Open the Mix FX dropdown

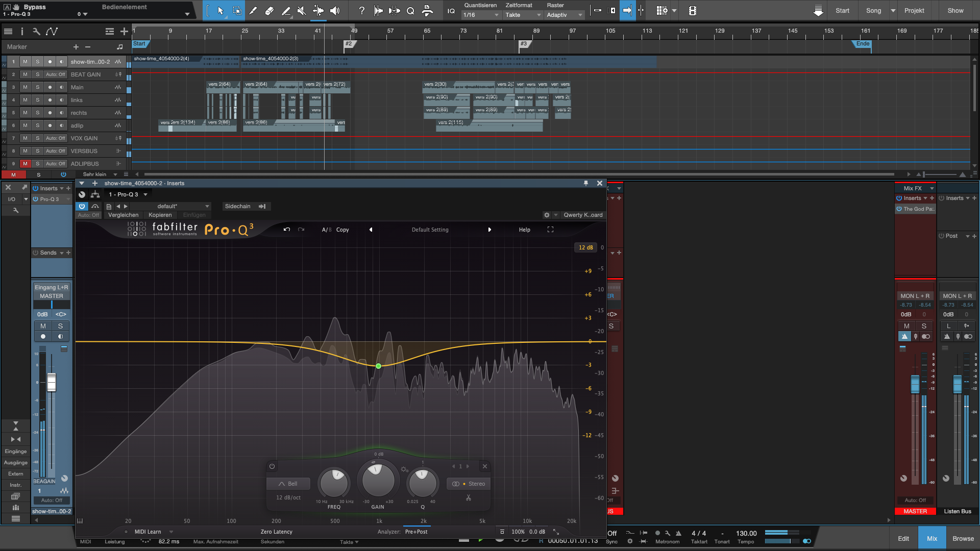pos(916,188)
